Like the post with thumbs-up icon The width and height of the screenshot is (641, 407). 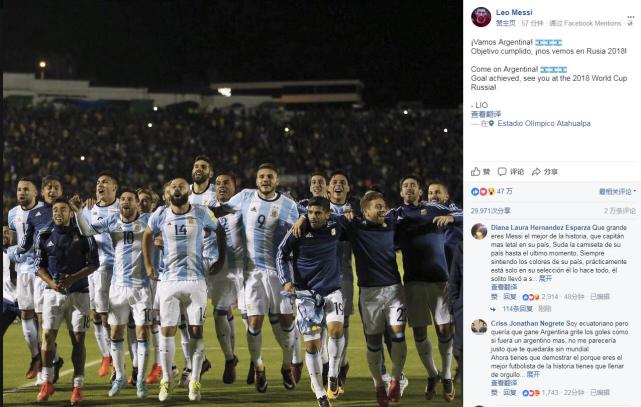[x=480, y=172]
